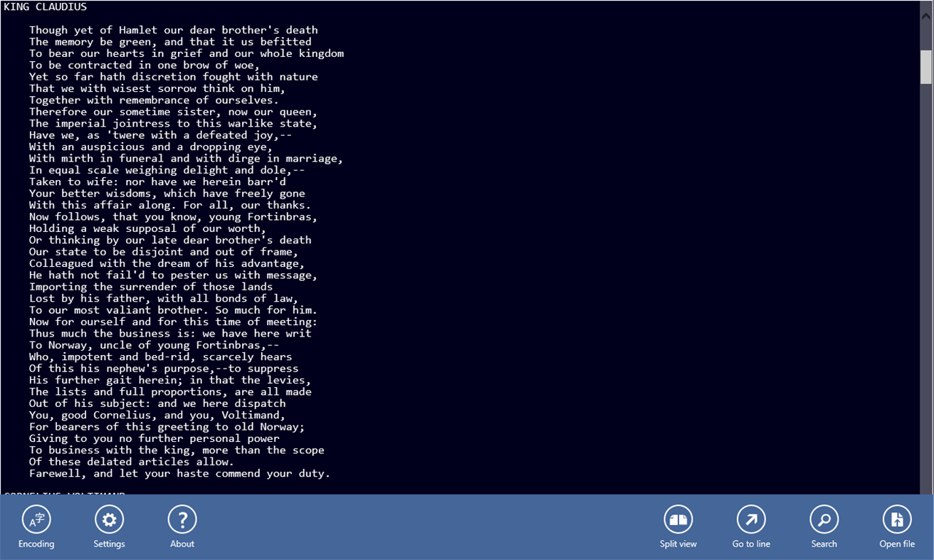Screen dimensions: 934x560
Task: Click the line 'With mirth in funeral and with dirge in marriage,'
Action: coord(187,159)
